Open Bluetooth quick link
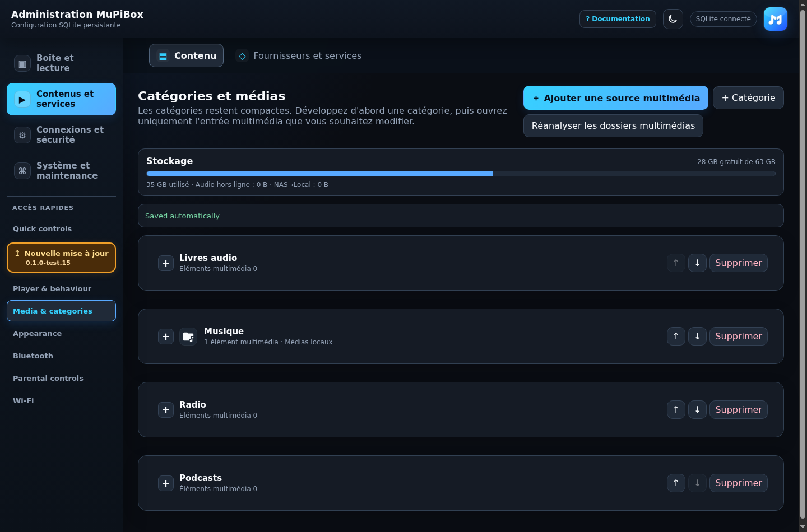Screen dimensions: 807x532 point(61,356)
